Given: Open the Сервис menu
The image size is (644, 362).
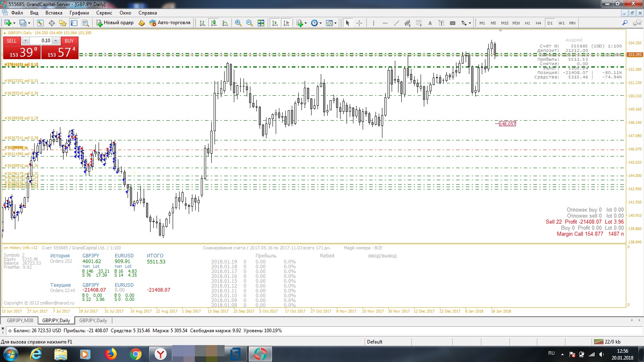Looking at the screenshot, I should click(104, 13).
